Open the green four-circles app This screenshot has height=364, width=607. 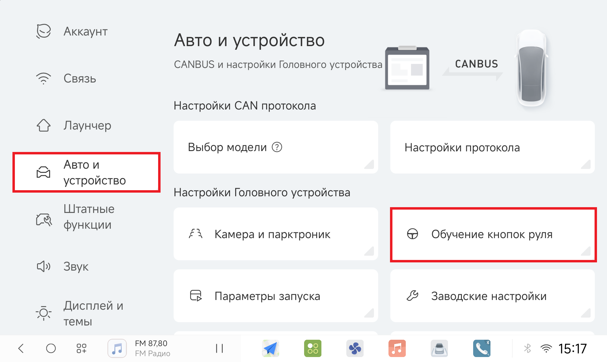click(x=313, y=348)
